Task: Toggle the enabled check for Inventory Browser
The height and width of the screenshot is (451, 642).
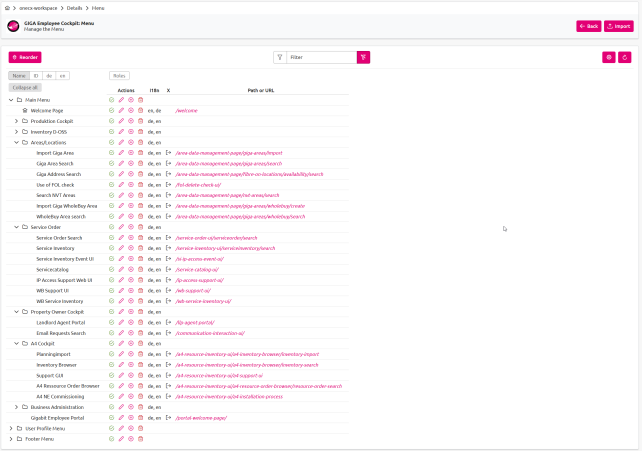Action: click(x=112, y=364)
